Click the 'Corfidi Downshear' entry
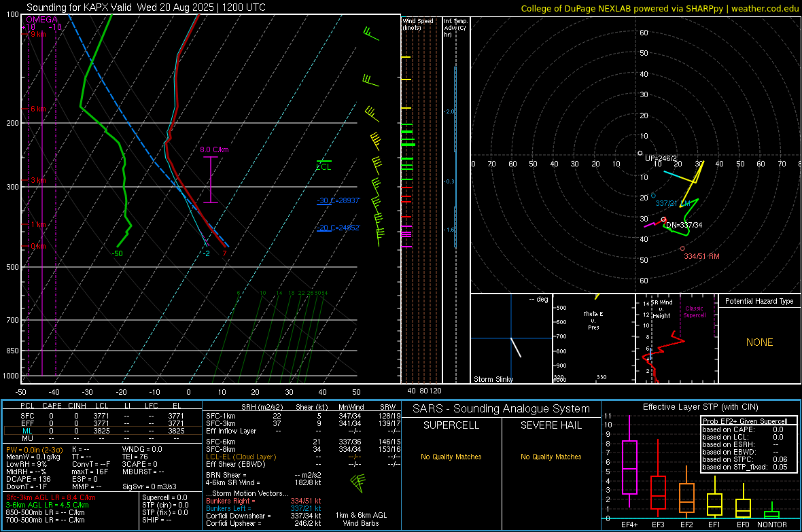802x532 pixels. click(264, 516)
